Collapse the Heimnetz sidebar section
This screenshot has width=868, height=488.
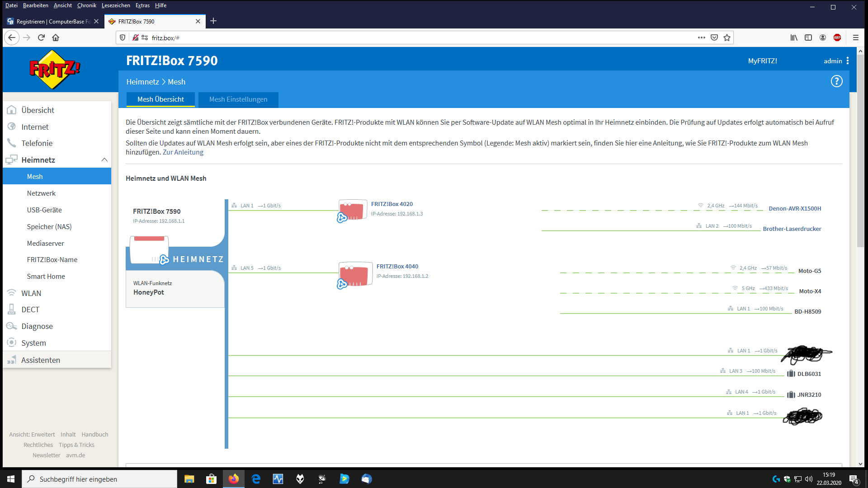(x=104, y=160)
